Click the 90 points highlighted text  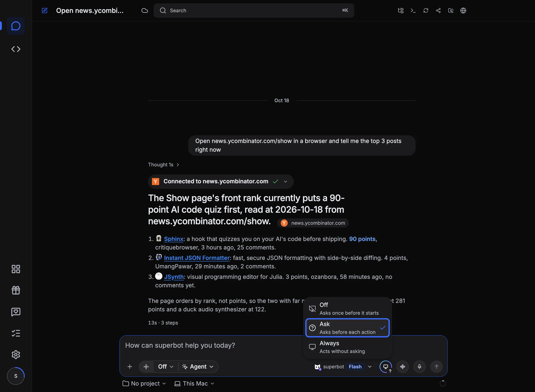pyautogui.click(x=362, y=239)
